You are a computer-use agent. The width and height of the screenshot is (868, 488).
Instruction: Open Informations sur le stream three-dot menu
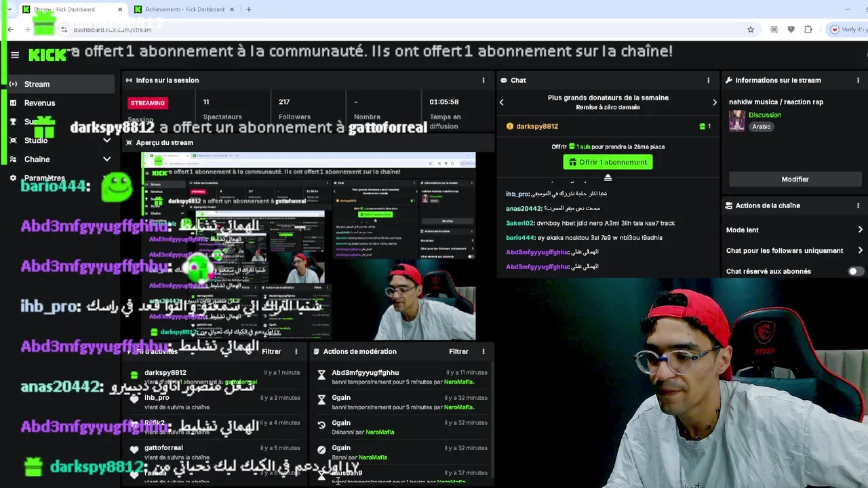[x=858, y=80]
